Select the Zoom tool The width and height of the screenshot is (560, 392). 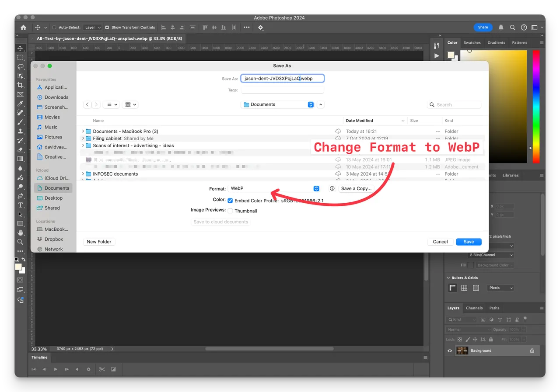pyautogui.click(x=20, y=242)
